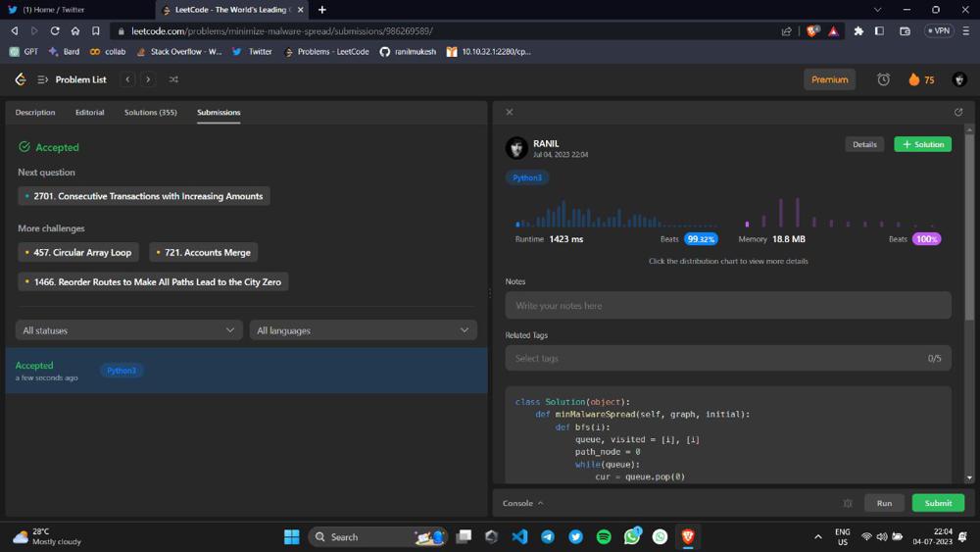Click the Premium button
Viewport: 980px width, 552px height.
pos(829,79)
